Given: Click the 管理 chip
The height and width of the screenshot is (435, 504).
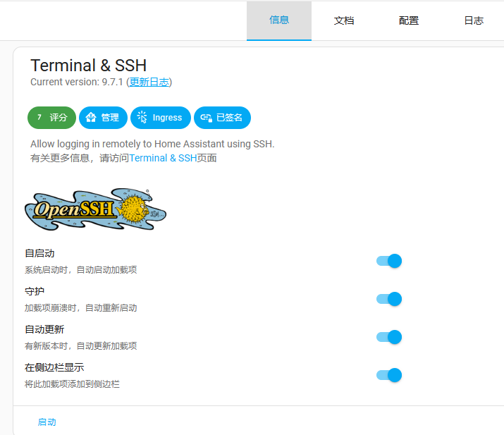Looking at the screenshot, I should tap(103, 118).
